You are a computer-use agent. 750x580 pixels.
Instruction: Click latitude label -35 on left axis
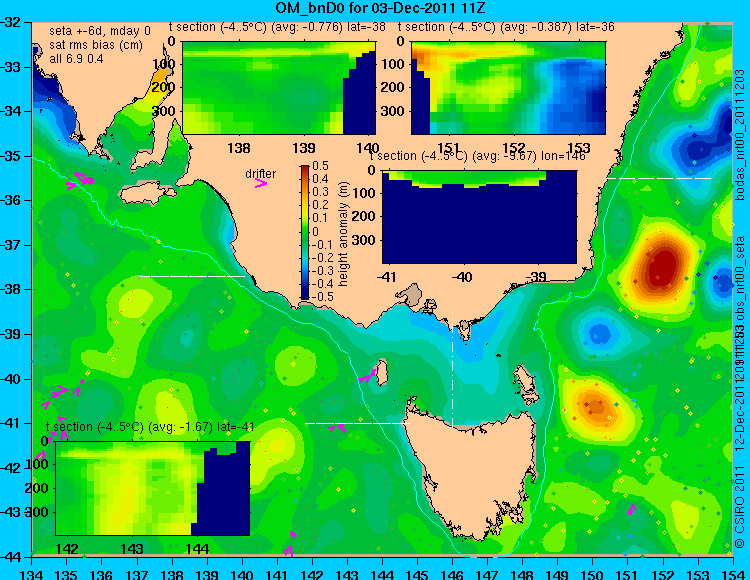pyautogui.click(x=11, y=156)
